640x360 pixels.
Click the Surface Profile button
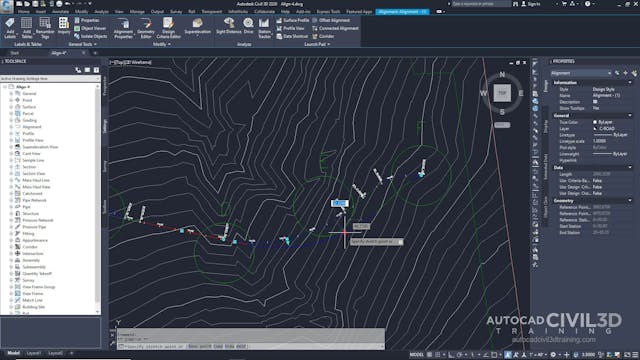[293, 20]
